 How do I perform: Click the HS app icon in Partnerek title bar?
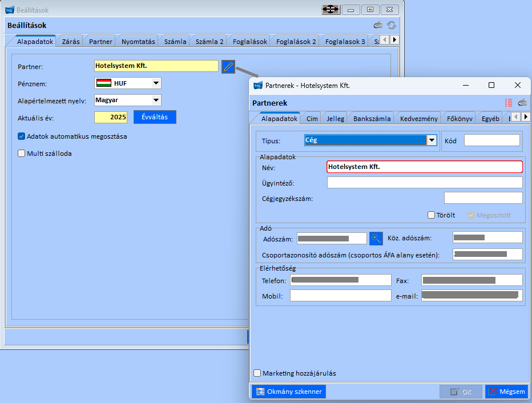(258, 86)
